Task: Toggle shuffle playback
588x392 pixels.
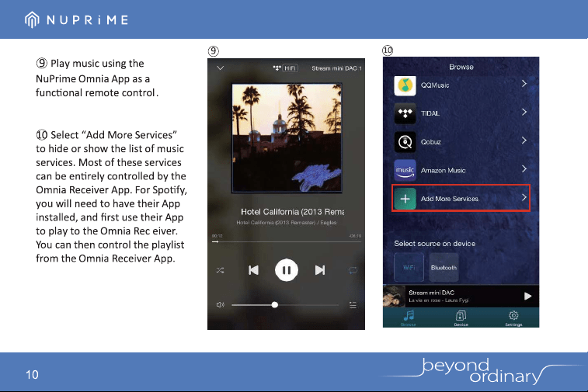Action: [x=220, y=270]
